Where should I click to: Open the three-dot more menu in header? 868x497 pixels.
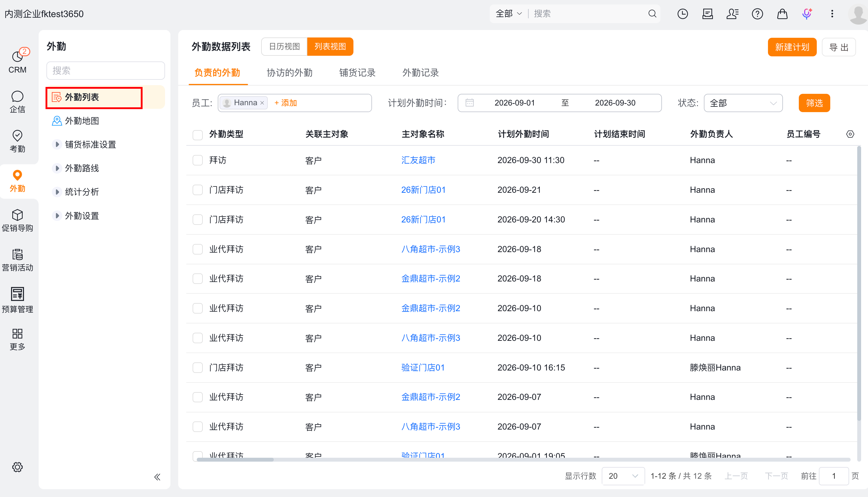pos(832,14)
